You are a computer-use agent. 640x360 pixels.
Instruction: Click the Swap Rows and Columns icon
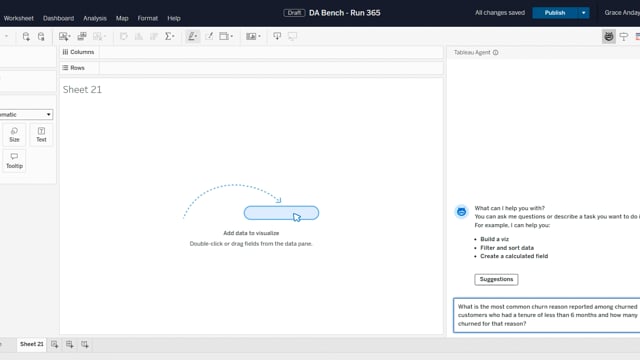(124, 36)
